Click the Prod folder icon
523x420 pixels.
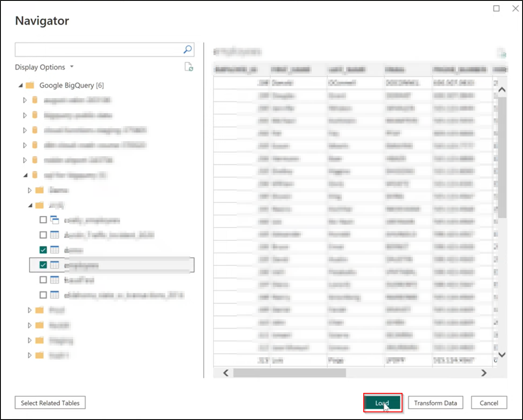[x=40, y=310]
